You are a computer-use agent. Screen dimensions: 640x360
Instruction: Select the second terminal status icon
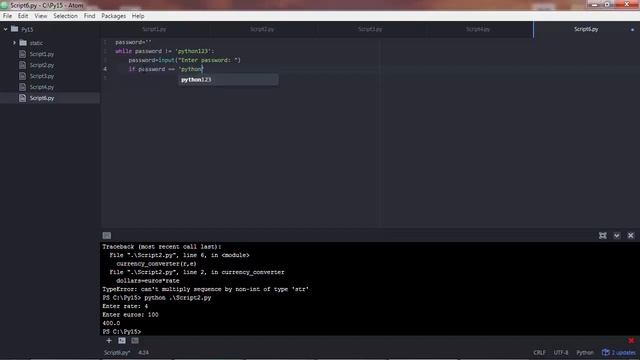point(135,340)
